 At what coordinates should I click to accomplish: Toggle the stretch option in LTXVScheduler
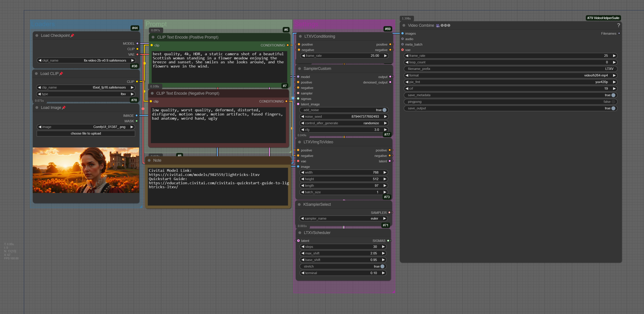tap(382, 266)
